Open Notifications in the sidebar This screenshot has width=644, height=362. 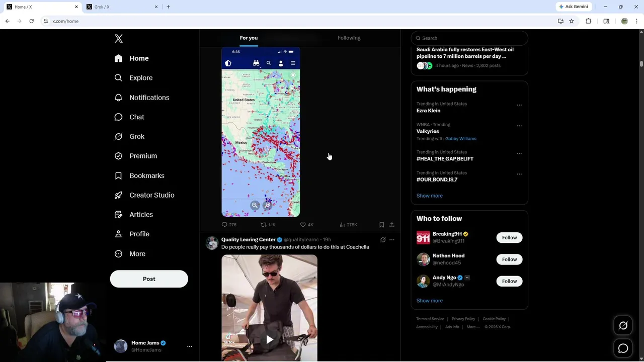[142, 98]
